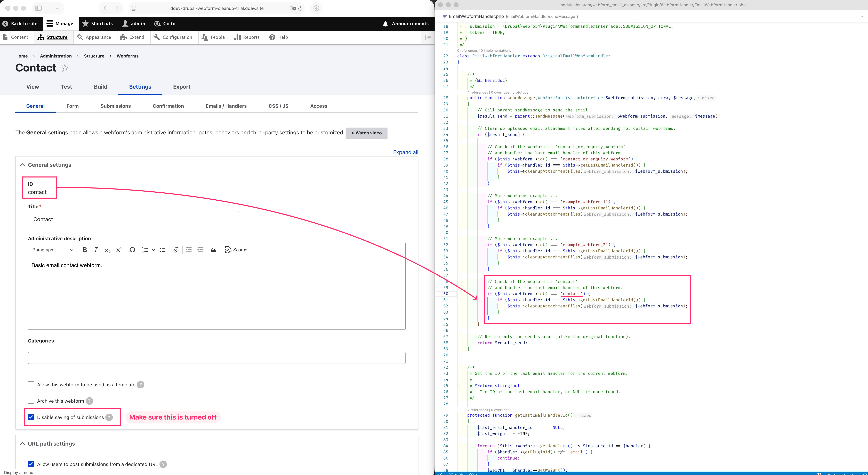Viewport: 868px width, 475px height.
Task: Click the link insert icon
Action: click(175, 250)
